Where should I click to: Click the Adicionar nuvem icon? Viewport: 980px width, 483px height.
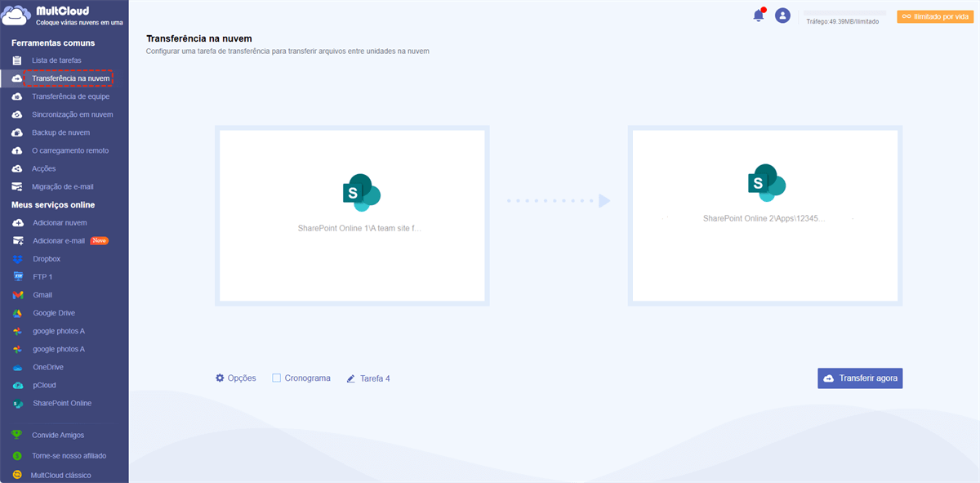pyautogui.click(x=18, y=222)
